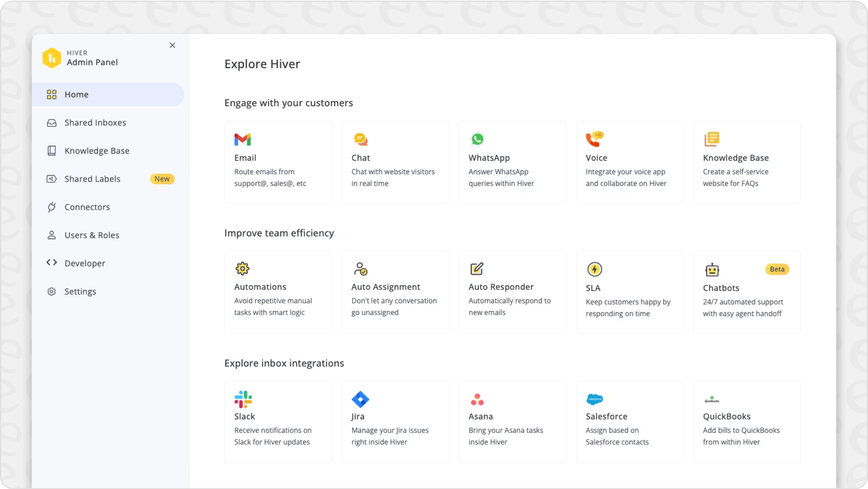Click the Jira integration icon

tap(360, 399)
